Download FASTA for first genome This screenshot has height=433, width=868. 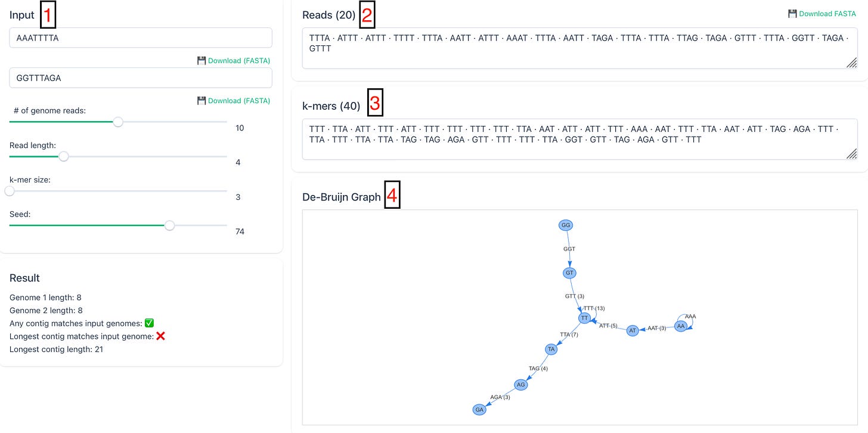[234, 60]
